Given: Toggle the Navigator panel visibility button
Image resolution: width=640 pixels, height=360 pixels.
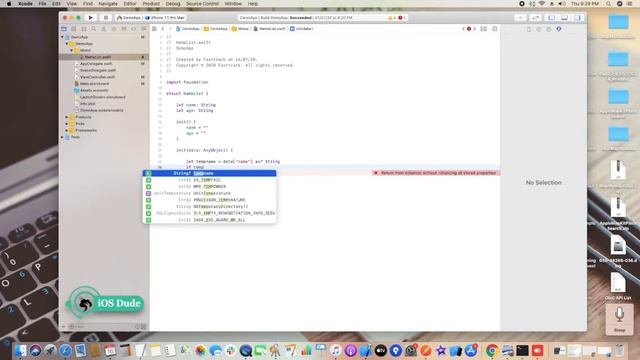Looking at the screenshot, I should click(551, 18).
